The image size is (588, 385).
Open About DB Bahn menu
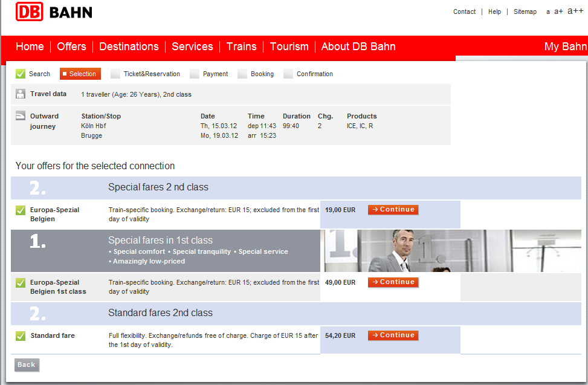[x=358, y=47]
